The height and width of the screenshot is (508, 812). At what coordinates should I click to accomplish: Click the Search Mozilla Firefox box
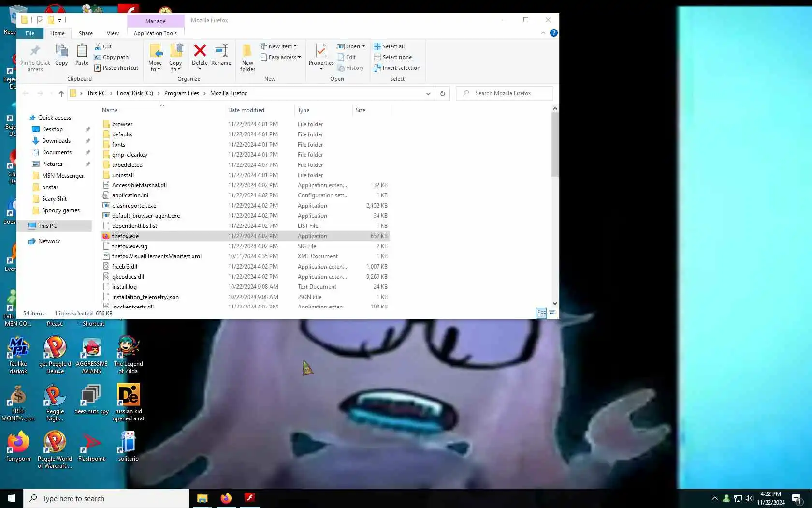point(505,93)
